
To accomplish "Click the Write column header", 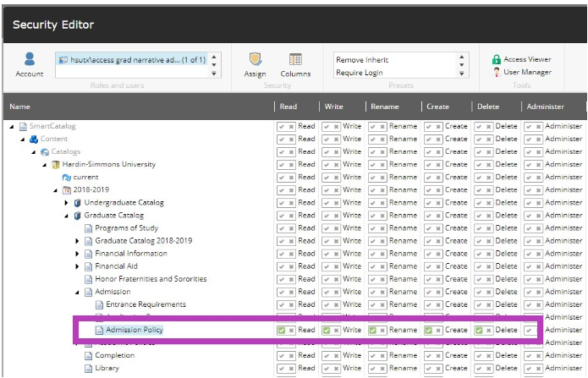I will [333, 107].
